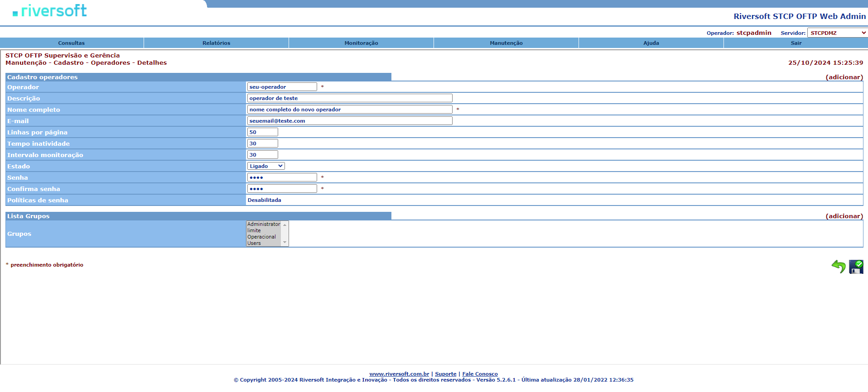868x392 pixels.
Task: Click the Nome completo input field
Action: click(x=350, y=110)
